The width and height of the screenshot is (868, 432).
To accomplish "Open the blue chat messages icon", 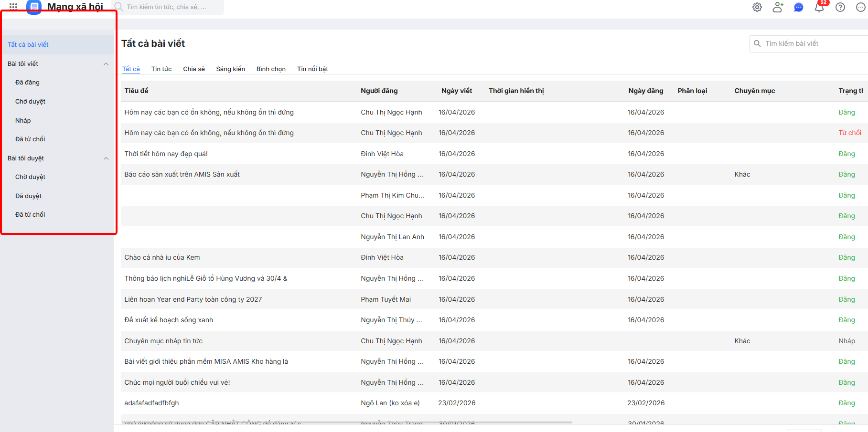I will click(798, 8).
